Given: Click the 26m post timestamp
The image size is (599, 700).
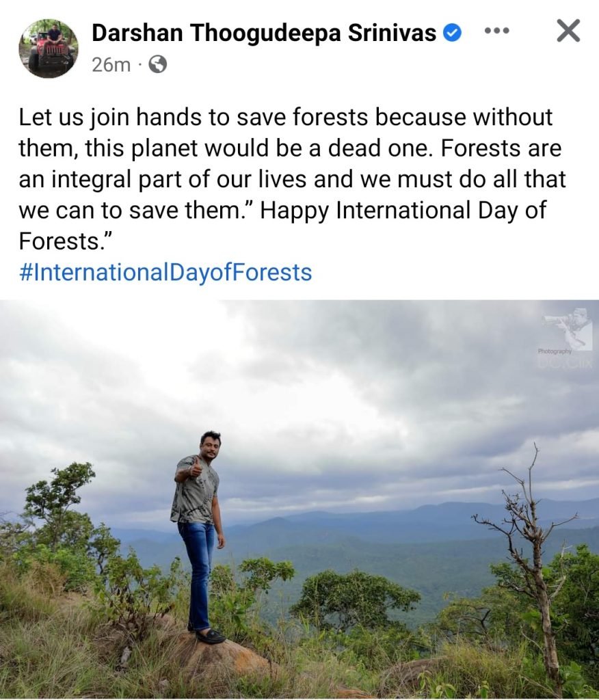Looking at the screenshot, I should point(111,65).
